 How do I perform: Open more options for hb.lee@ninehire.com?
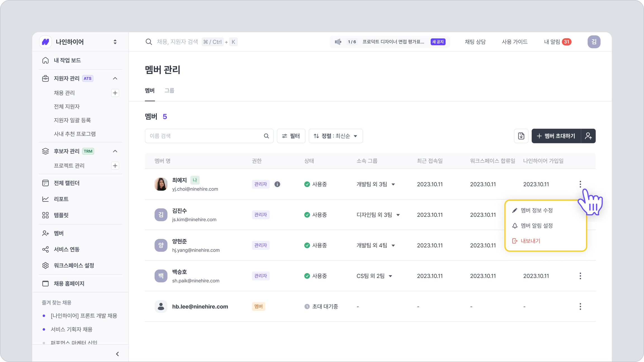(580, 306)
